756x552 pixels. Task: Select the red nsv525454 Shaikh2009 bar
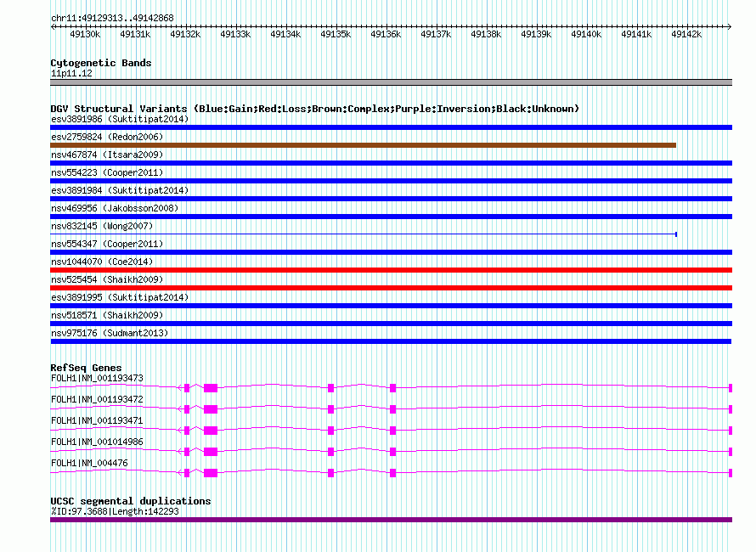[391, 288]
